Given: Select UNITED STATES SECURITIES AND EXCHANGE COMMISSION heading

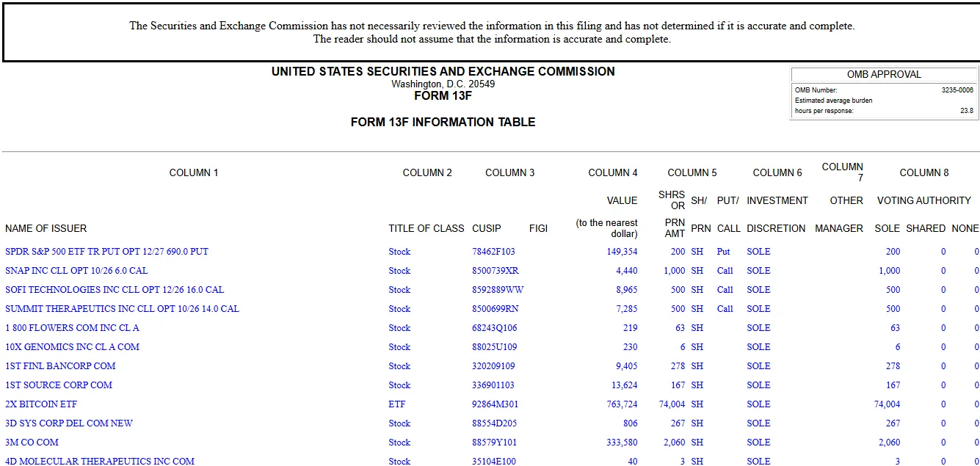Looking at the screenshot, I should click(443, 72).
